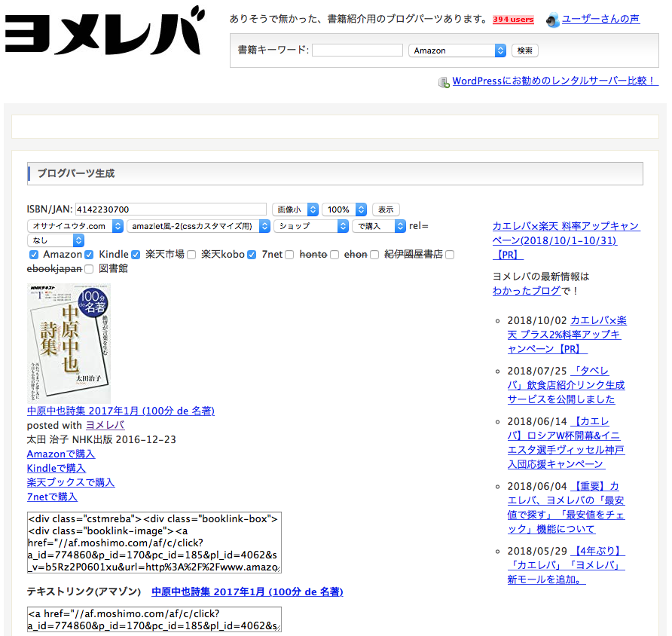Click the cstmreba HTML code textarea
Viewport: 672px width, 636px height.
click(x=154, y=543)
